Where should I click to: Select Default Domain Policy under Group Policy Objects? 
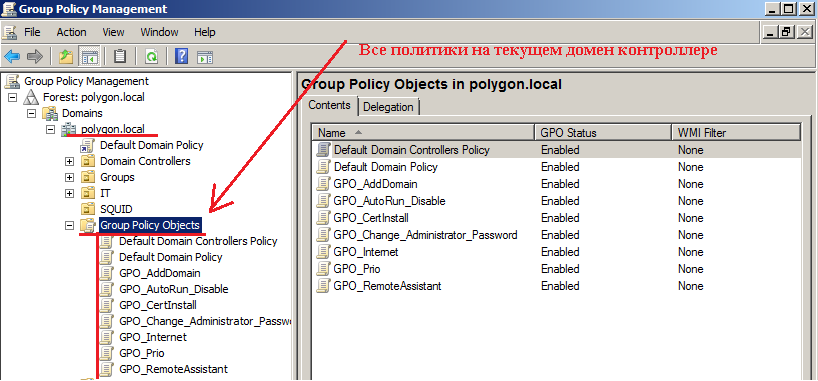171,257
